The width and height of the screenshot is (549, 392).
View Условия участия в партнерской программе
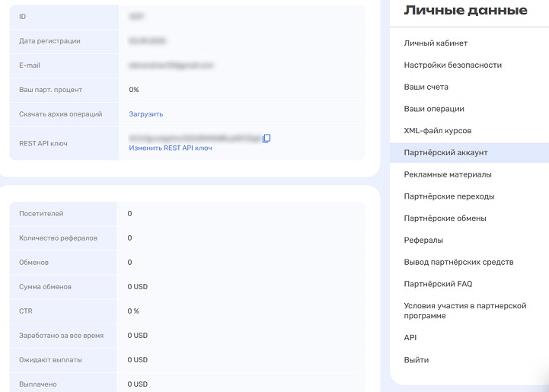tap(464, 311)
